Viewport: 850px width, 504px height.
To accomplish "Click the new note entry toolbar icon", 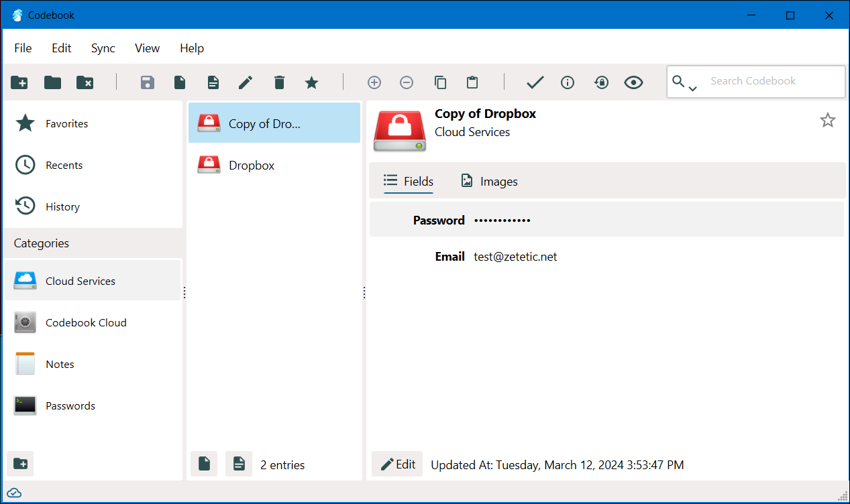I will pyautogui.click(x=213, y=82).
